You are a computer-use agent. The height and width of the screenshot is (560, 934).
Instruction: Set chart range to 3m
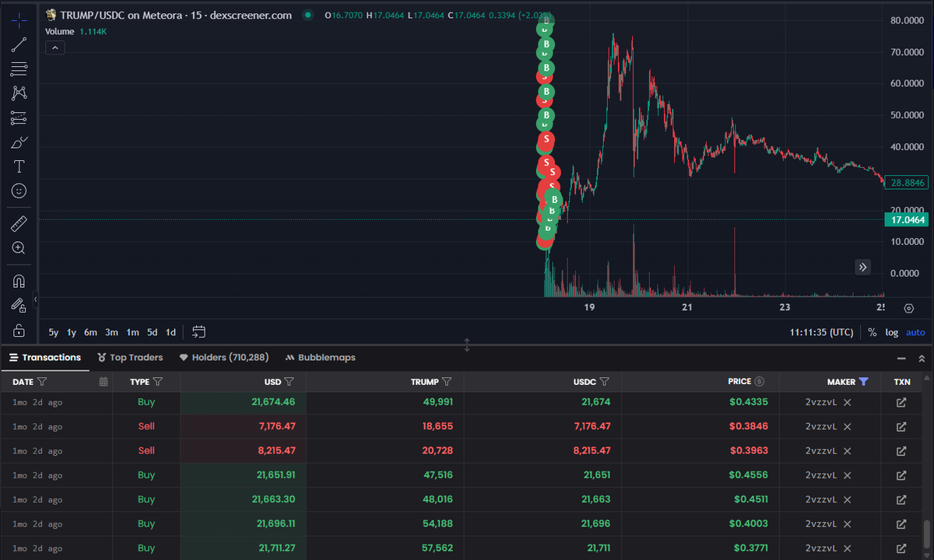111,332
